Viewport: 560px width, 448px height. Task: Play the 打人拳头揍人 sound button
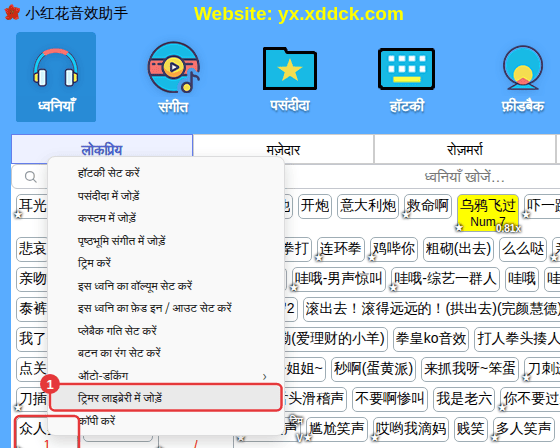tap(517, 339)
